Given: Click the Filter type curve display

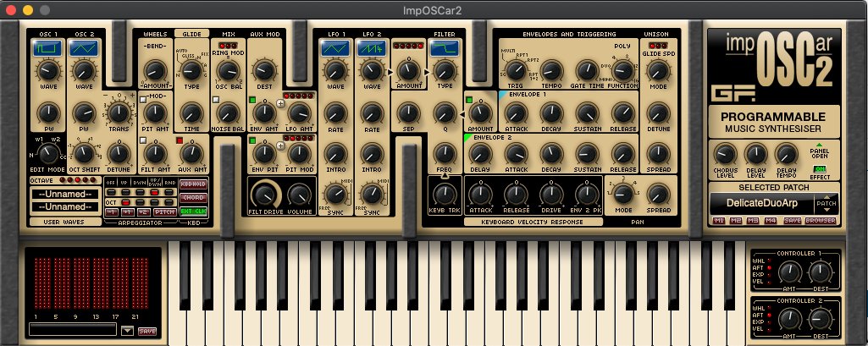Looking at the screenshot, I should tap(445, 48).
